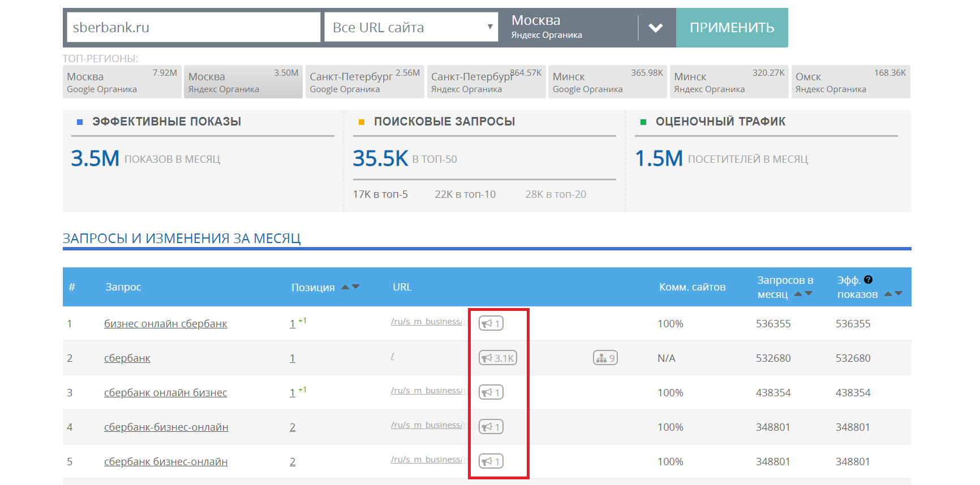The width and height of the screenshot is (980, 485).
Task: Open query link 'сбербанк-бизнес-онлайн' with hyphens
Action: click(166, 427)
